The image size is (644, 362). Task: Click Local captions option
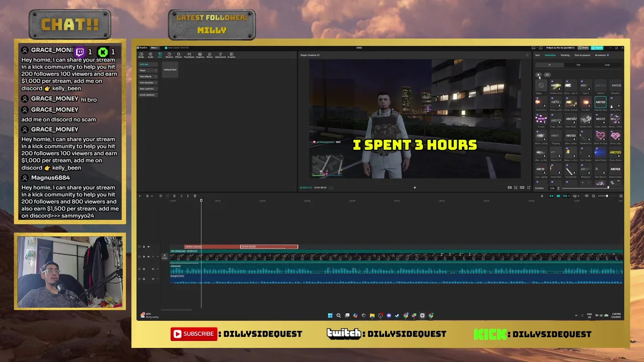click(148, 95)
